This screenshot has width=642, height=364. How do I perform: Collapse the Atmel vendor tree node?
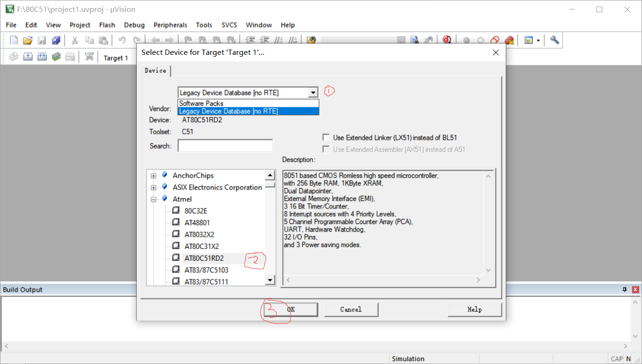pyautogui.click(x=154, y=199)
